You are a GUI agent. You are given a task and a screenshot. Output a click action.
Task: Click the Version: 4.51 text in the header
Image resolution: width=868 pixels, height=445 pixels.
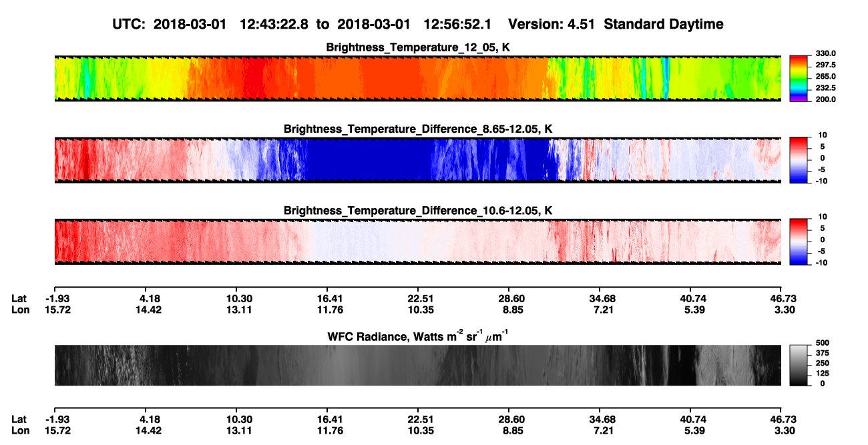pyautogui.click(x=552, y=24)
